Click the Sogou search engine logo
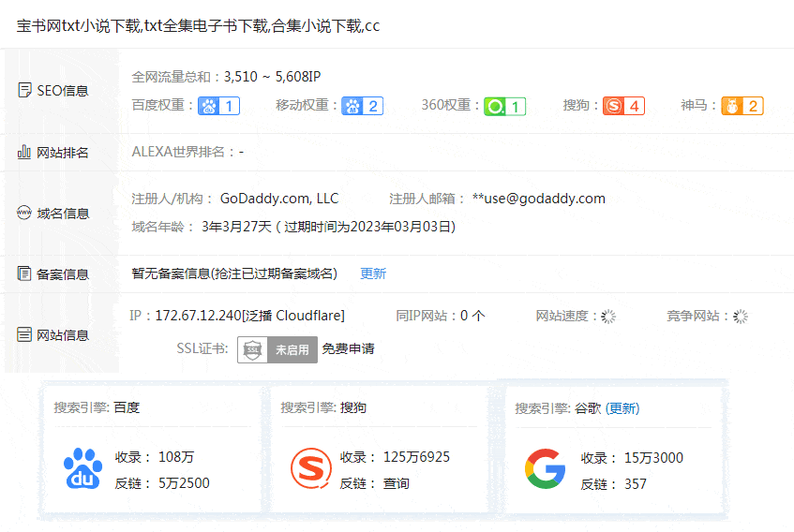794x532 pixels. tap(309, 469)
